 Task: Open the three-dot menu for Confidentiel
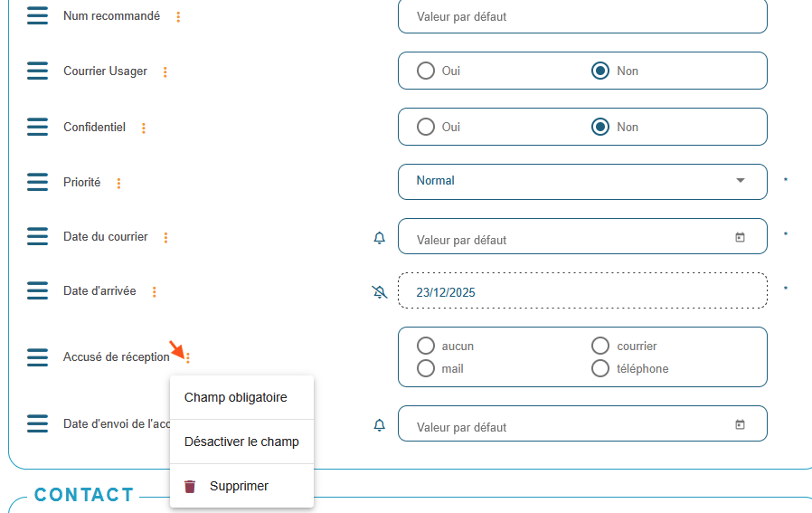(x=144, y=128)
